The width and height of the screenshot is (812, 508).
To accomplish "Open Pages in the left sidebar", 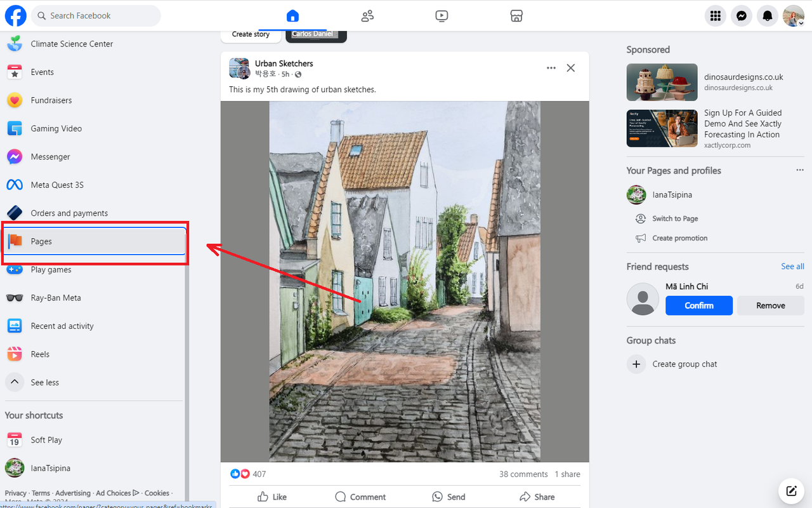I will pos(94,241).
